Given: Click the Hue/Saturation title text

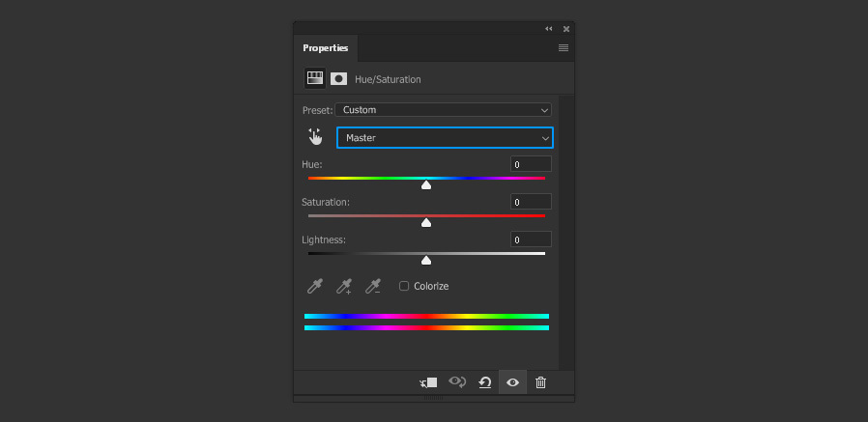Looking at the screenshot, I should click(x=388, y=79).
